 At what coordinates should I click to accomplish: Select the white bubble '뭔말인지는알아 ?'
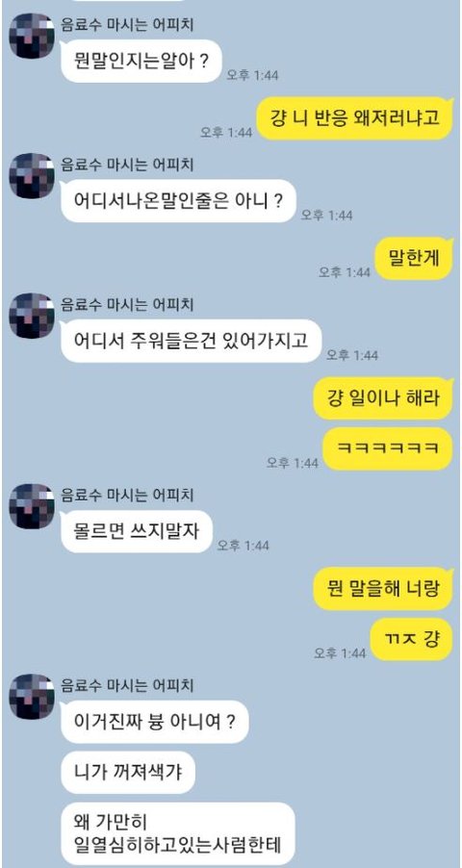(141, 61)
